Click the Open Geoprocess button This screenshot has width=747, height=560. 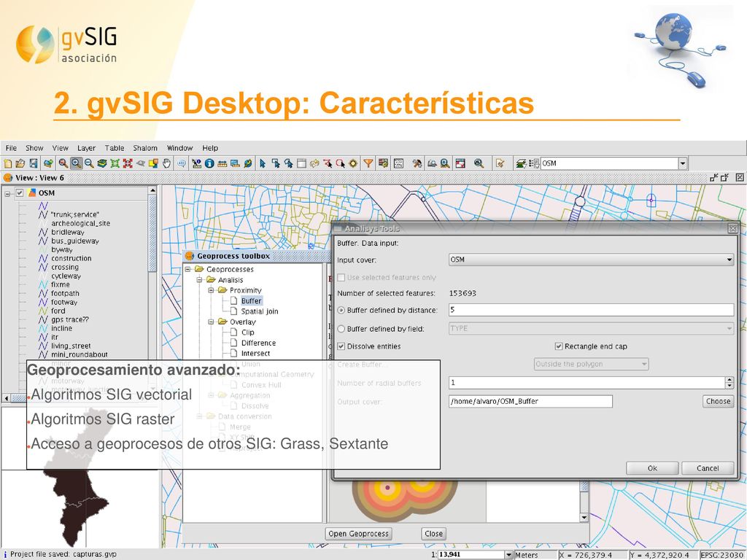358,534
